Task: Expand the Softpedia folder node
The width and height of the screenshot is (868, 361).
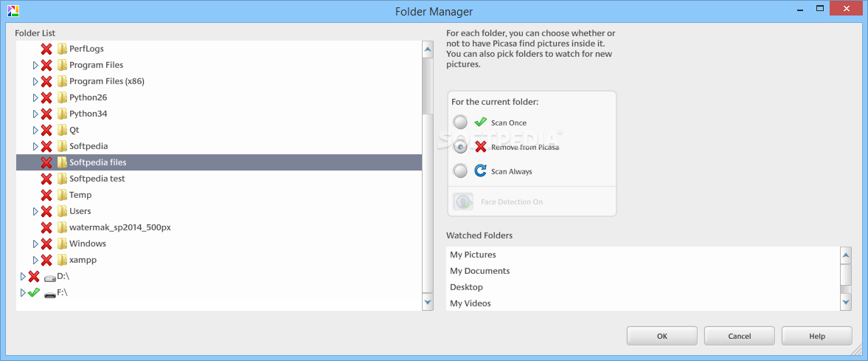Action: tap(35, 146)
